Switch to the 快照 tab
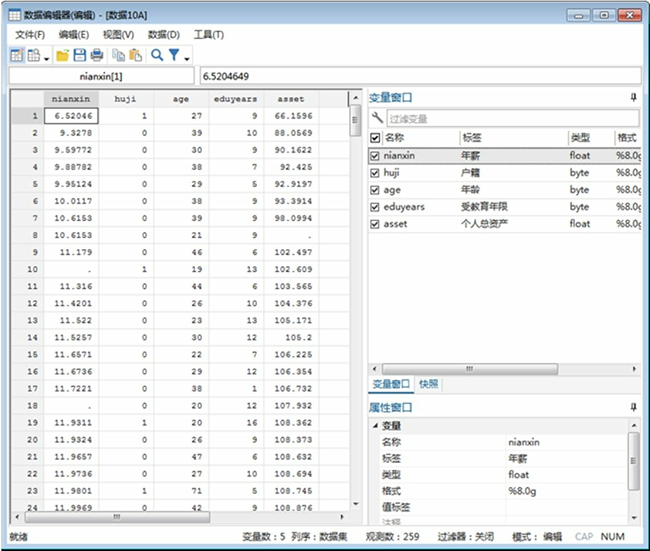This screenshot has height=551, width=650. click(x=428, y=384)
